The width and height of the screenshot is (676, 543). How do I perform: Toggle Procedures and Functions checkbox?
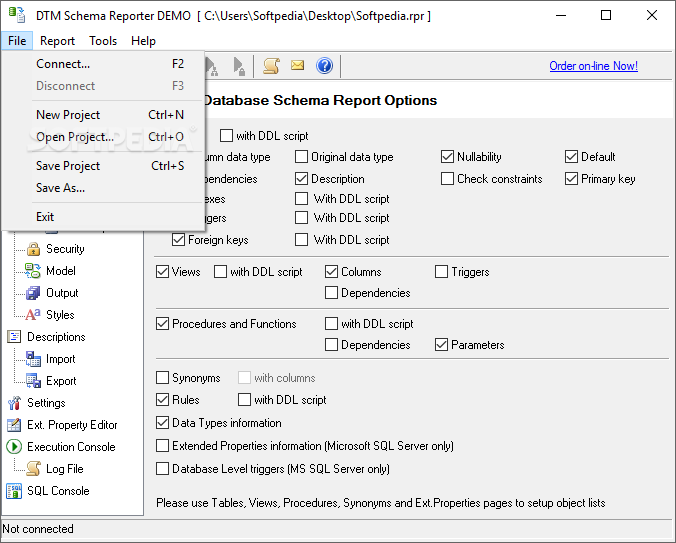[163, 324]
